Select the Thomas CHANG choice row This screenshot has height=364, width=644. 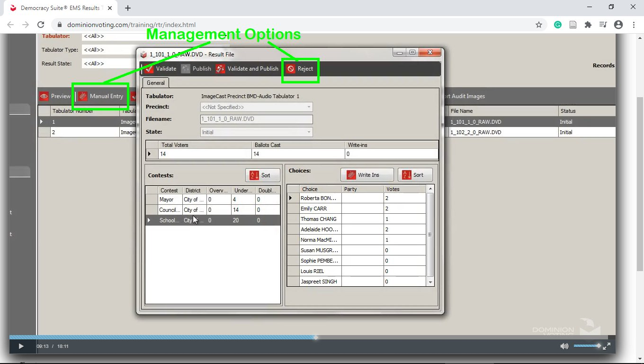(x=357, y=219)
